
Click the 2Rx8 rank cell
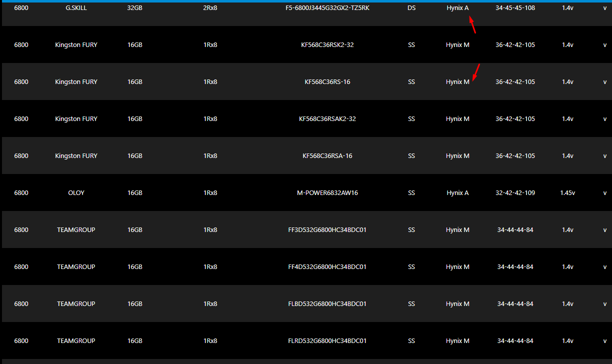(x=210, y=8)
